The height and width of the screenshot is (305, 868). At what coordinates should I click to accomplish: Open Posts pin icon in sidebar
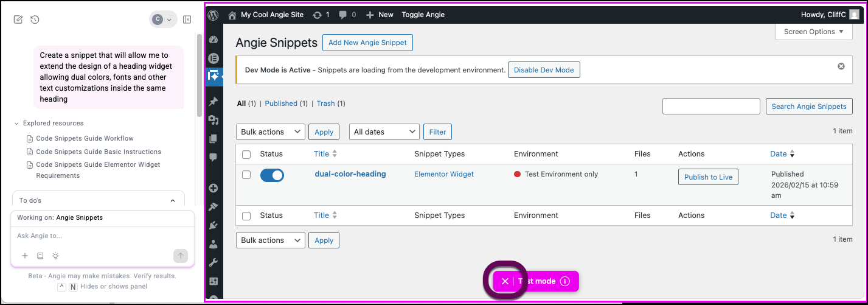click(214, 102)
